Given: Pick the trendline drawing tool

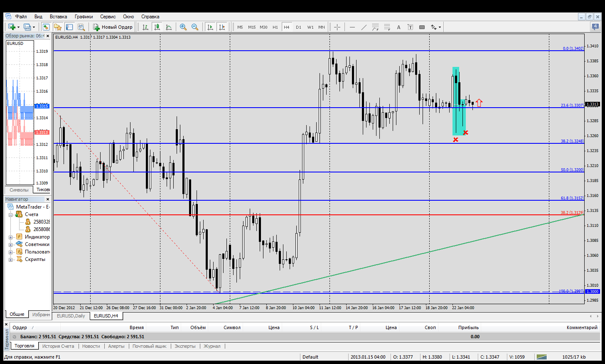Looking at the screenshot, I should [x=364, y=27].
